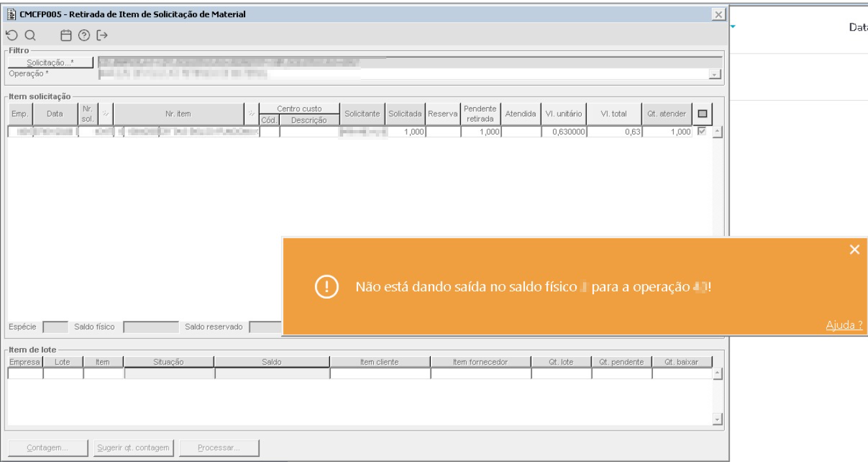This screenshot has width=868, height=462.
Task: Click the Qt. baixar column header
Action: pos(681,361)
